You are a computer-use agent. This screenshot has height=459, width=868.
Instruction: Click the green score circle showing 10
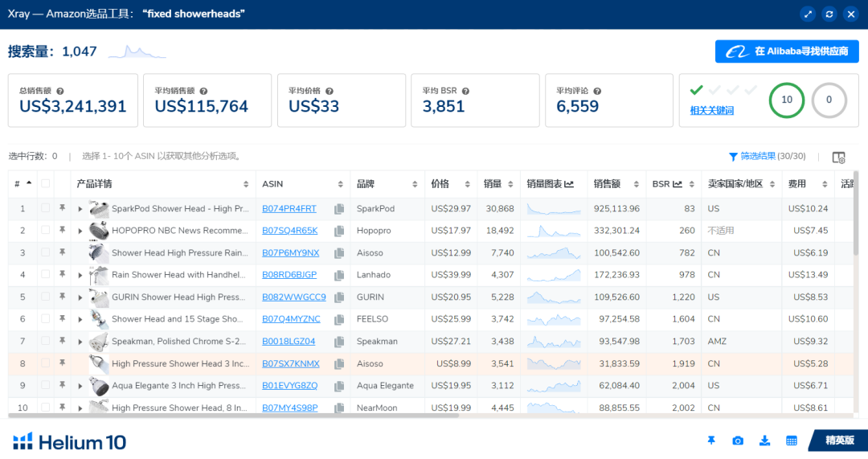787,100
